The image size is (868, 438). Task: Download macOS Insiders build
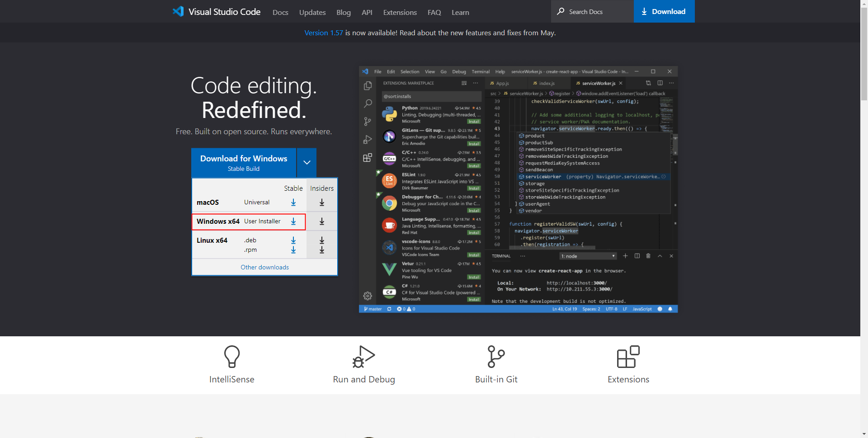pos(322,203)
